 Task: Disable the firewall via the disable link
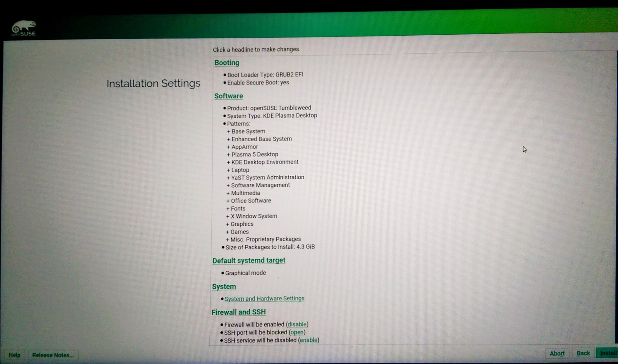point(297,324)
